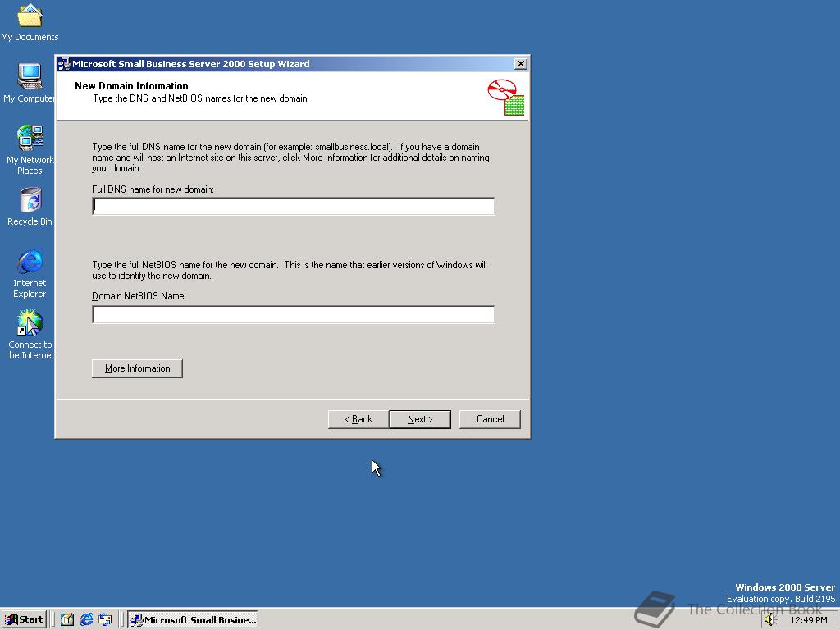Open the Start menu
The image size is (840, 630).
point(24,619)
